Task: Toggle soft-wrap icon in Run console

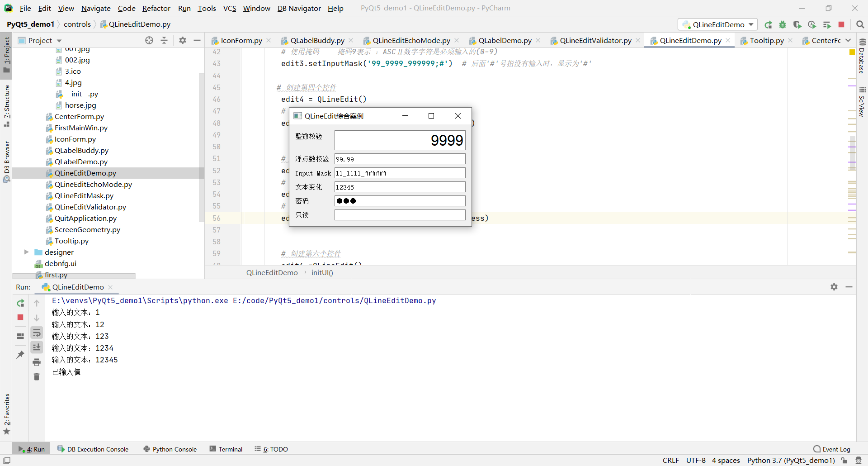Action: pos(37,333)
